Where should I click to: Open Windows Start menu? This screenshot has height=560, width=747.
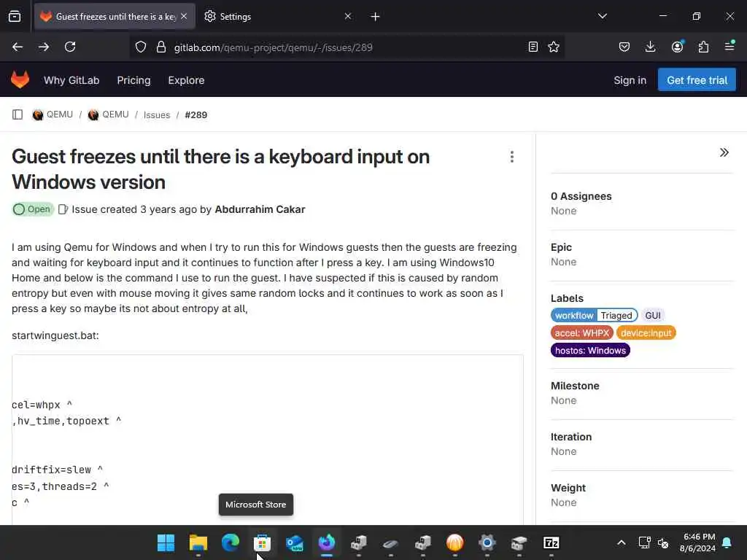pyautogui.click(x=166, y=542)
